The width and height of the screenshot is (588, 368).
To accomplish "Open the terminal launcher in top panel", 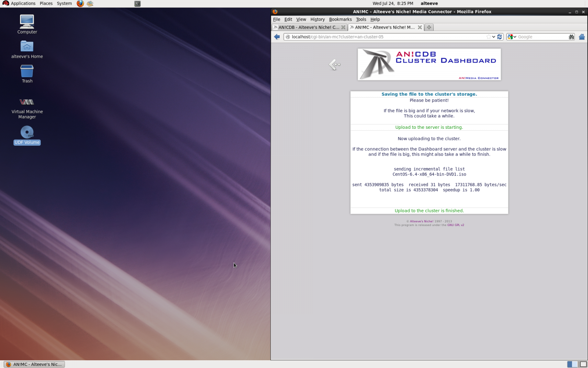I will tap(137, 4).
